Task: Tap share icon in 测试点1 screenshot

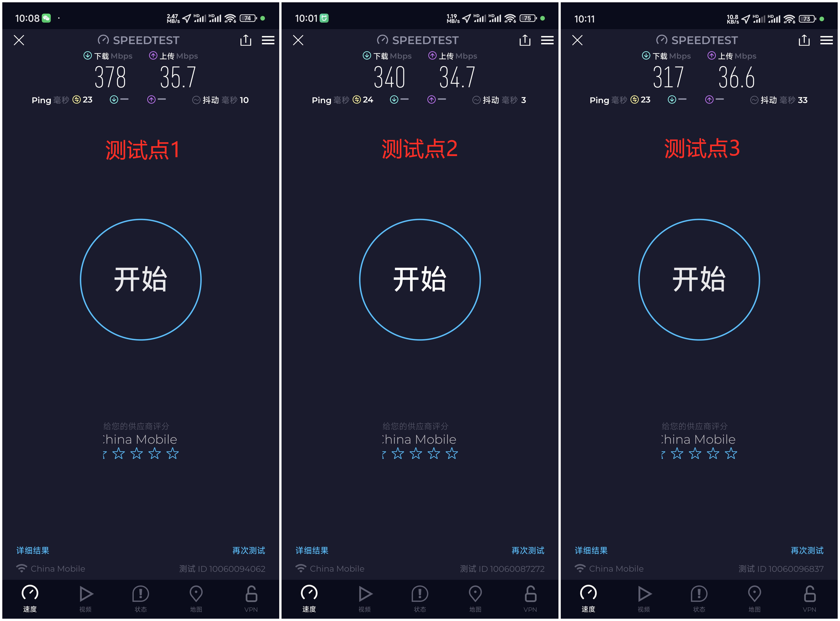Action: point(246,40)
